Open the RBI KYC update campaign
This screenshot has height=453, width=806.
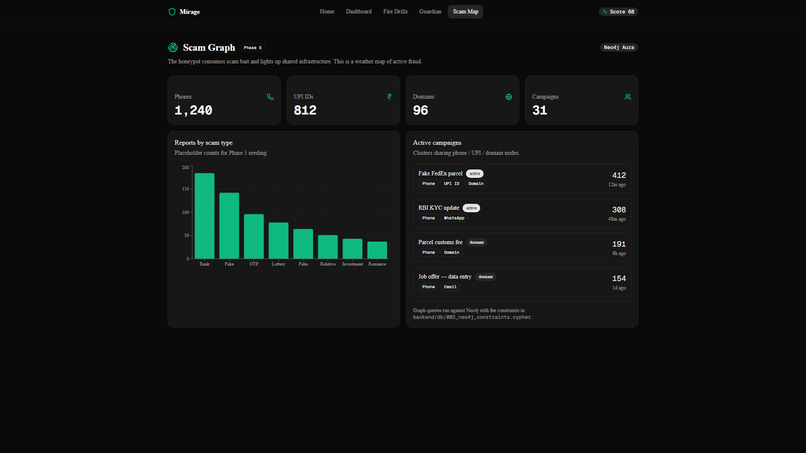(522, 213)
